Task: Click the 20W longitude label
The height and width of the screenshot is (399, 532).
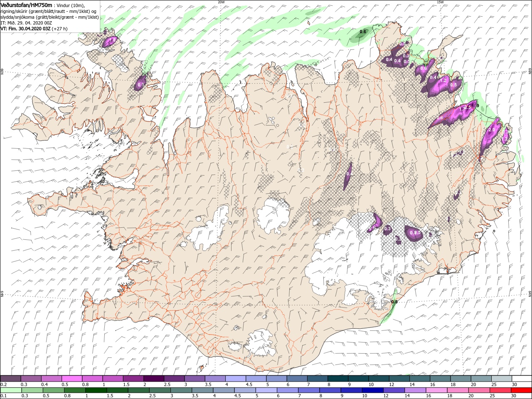Action: [x=221, y=2]
